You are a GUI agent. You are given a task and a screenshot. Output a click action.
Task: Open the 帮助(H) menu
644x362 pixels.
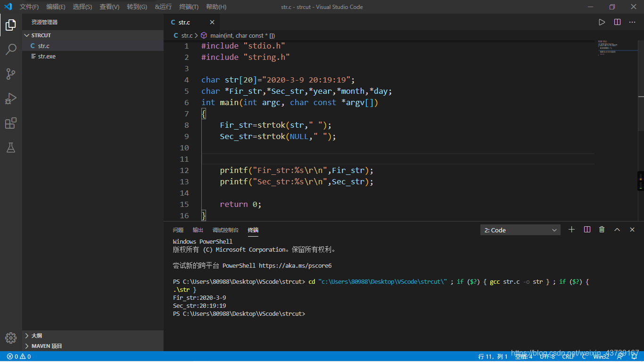pos(216,7)
